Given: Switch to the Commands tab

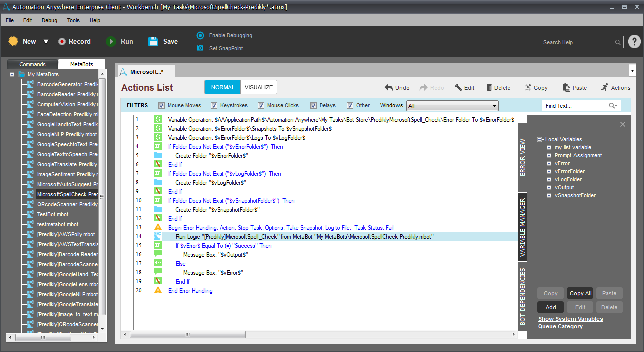Looking at the screenshot, I should click(x=32, y=64).
